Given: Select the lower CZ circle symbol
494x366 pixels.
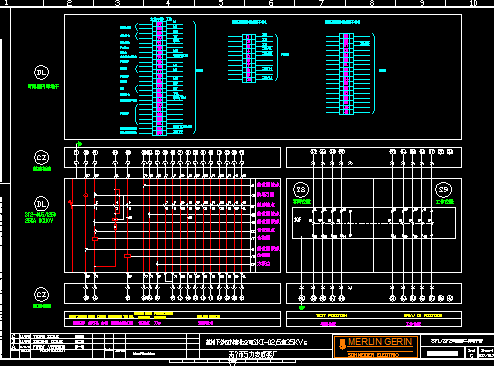Looking at the screenshot, I should click(42, 295).
